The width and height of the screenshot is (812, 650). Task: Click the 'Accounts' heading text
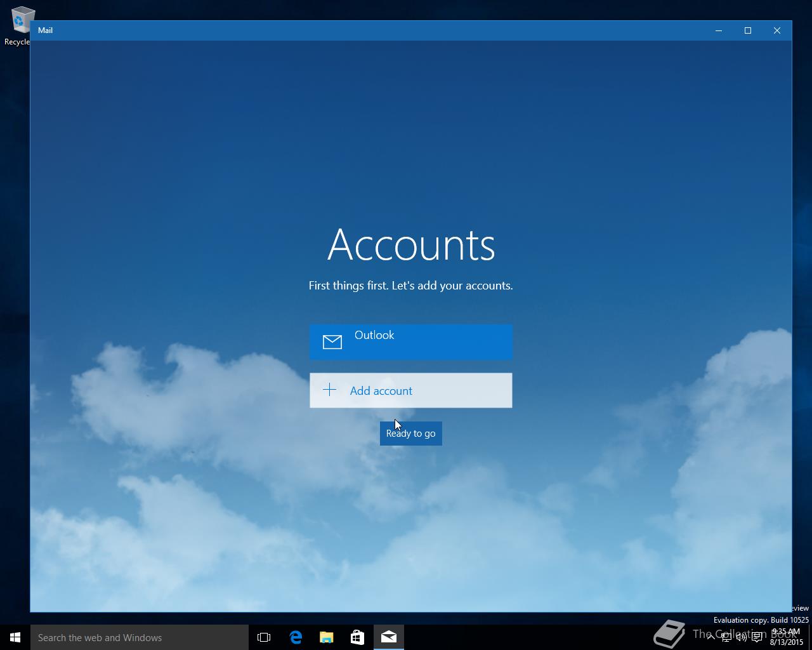(x=411, y=244)
